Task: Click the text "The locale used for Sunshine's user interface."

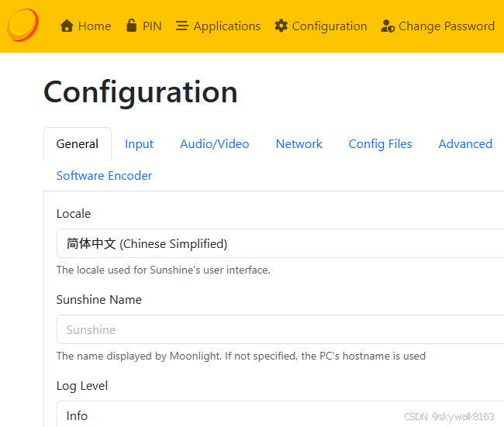Action: click(164, 270)
